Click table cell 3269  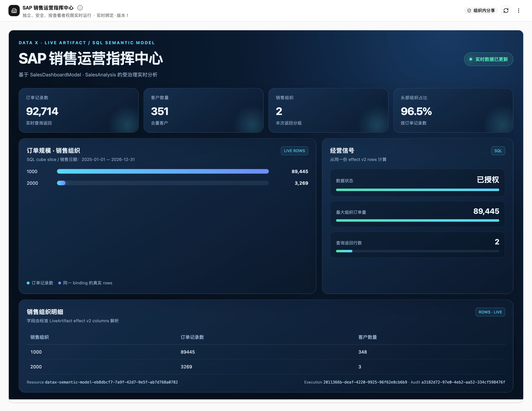pyautogui.click(x=186, y=367)
